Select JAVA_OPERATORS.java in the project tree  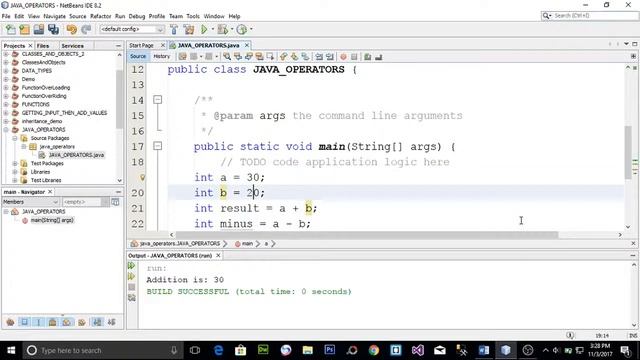click(x=76, y=155)
